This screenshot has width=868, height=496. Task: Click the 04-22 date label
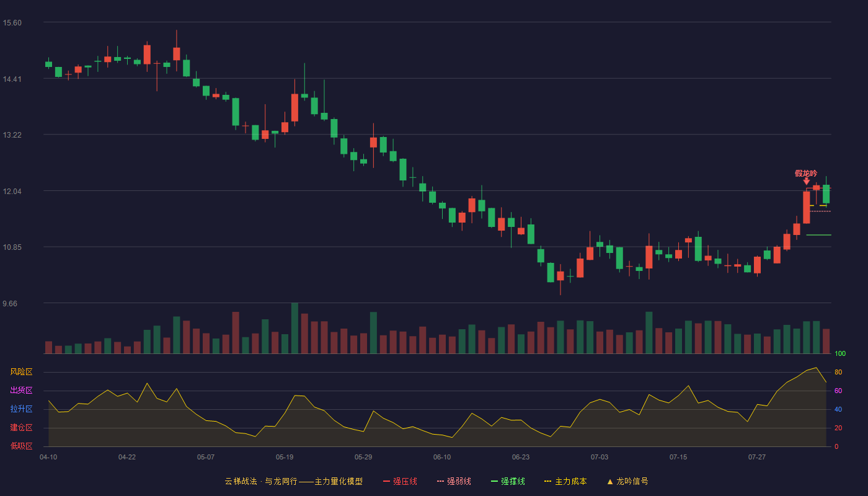coord(127,457)
